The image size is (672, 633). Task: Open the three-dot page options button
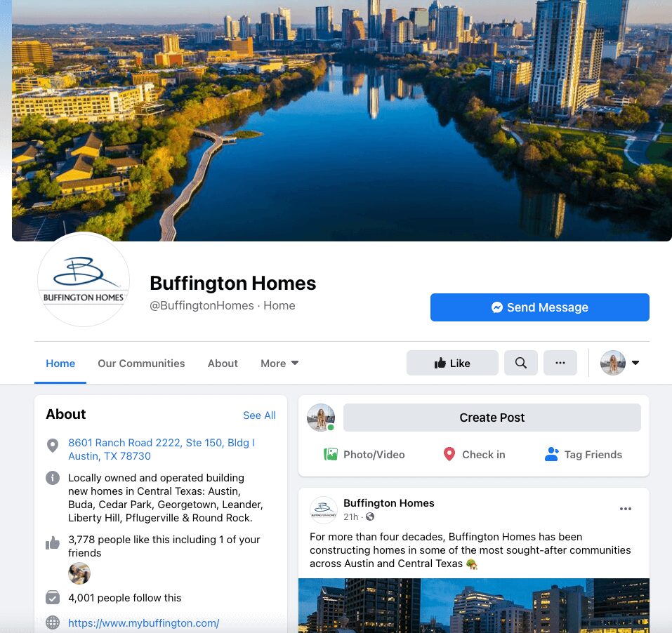tap(560, 363)
